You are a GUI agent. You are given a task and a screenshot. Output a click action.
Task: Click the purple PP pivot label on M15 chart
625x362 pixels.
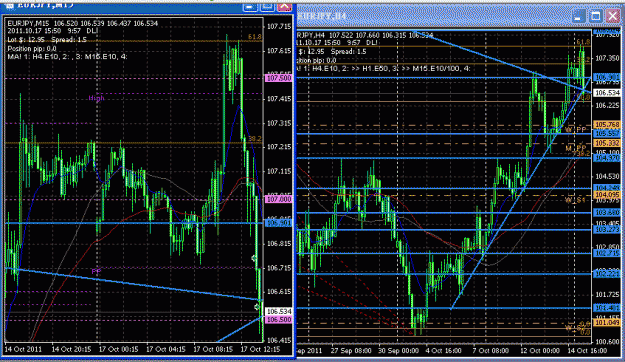pyautogui.click(x=96, y=272)
